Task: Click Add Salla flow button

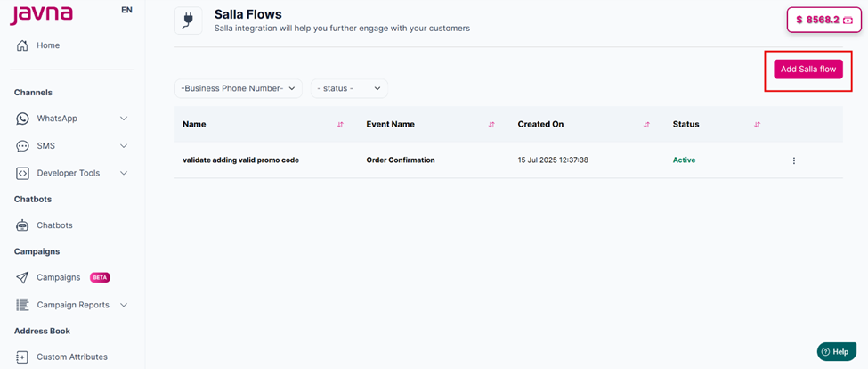Action: (808, 70)
